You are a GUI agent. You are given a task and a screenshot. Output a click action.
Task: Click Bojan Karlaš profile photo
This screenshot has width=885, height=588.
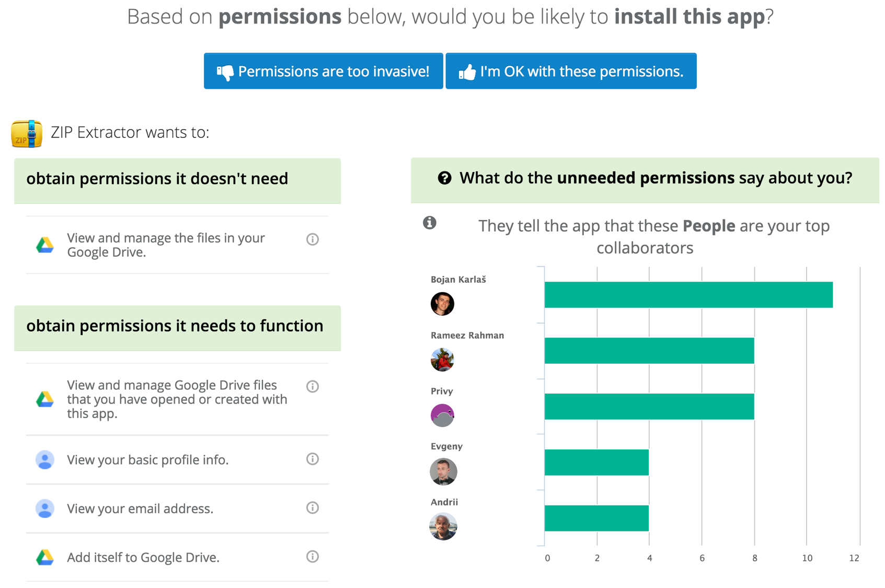pos(442,304)
